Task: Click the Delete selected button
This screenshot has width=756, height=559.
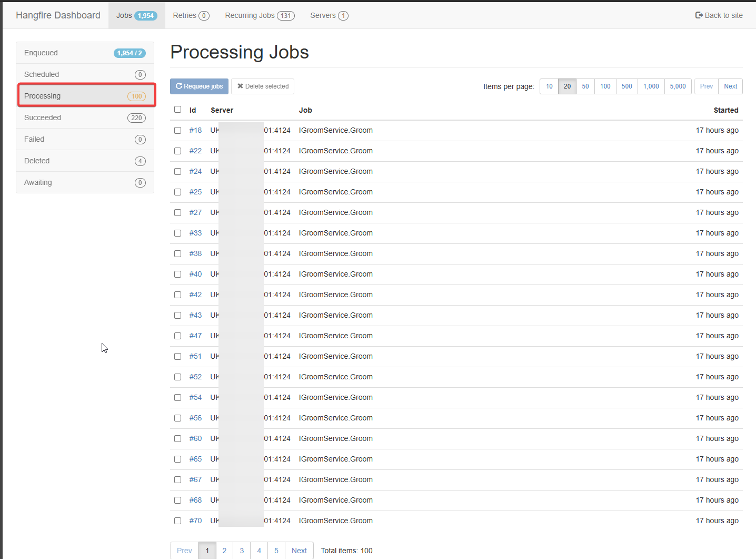Action: [263, 86]
